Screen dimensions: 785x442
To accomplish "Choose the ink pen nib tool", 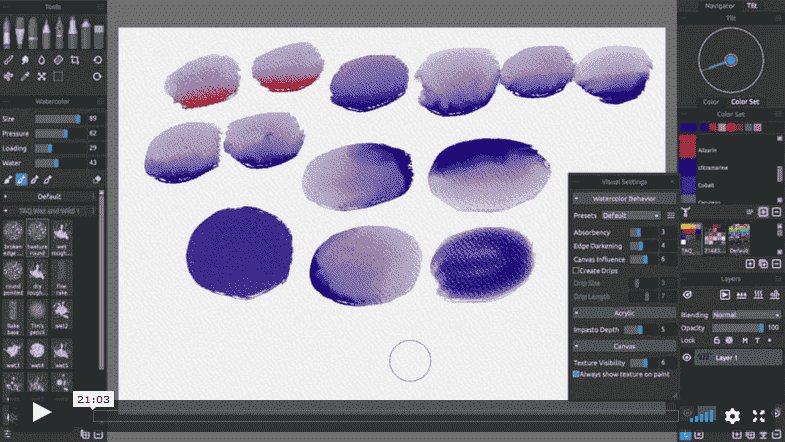I will click(59, 32).
